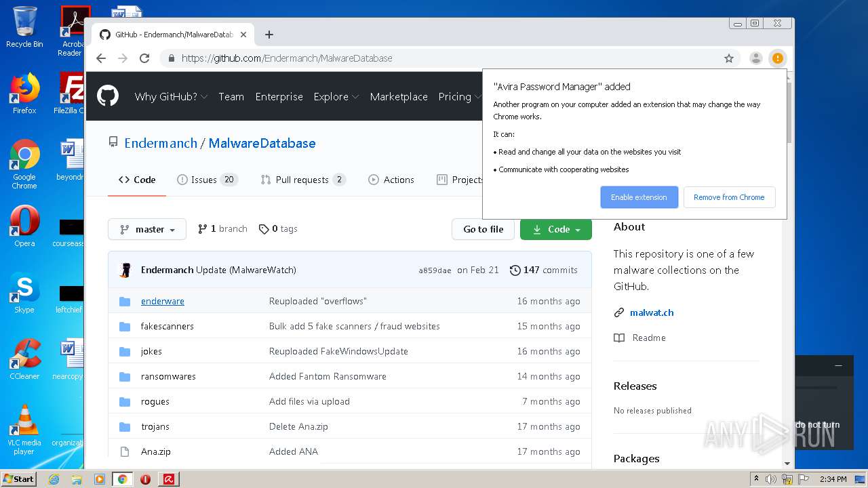Switch to the Code tab

coord(137,180)
